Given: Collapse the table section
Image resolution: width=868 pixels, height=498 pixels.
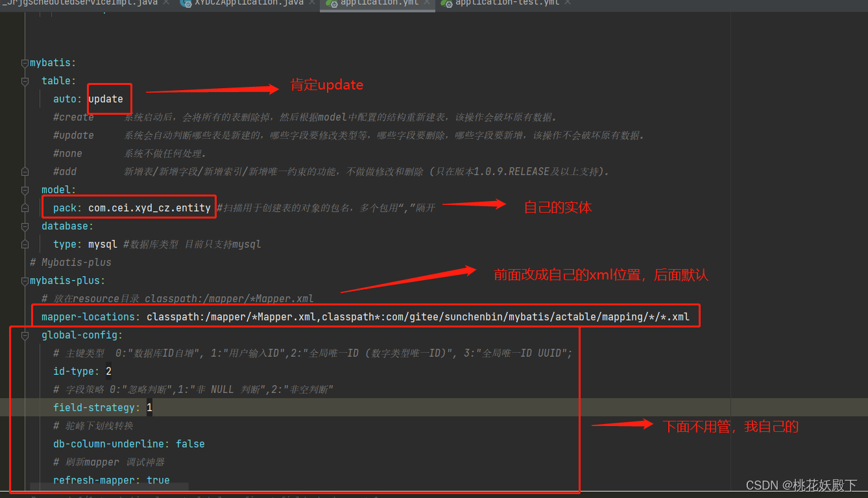Looking at the screenshot, I should pyautogui.click(x=25, y=80).
